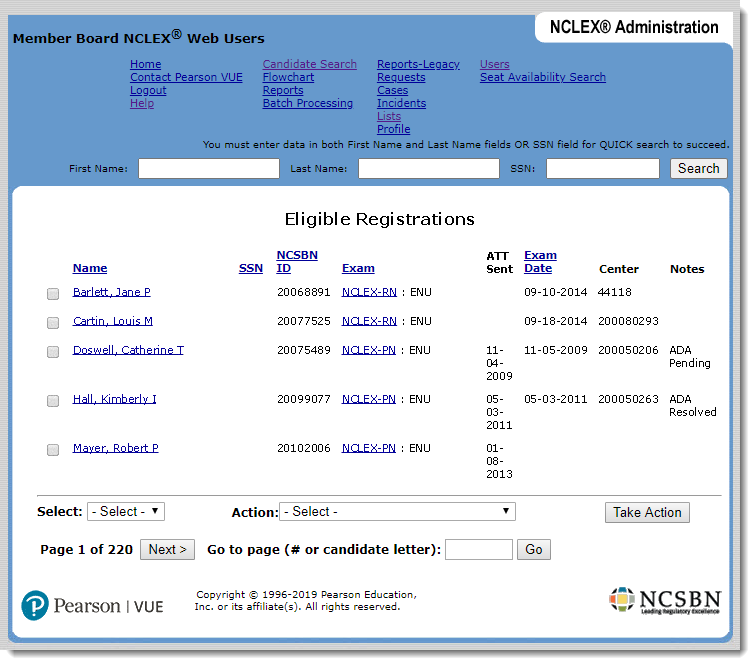
Task: Open the Cases menu link
Action: point(392,90)
